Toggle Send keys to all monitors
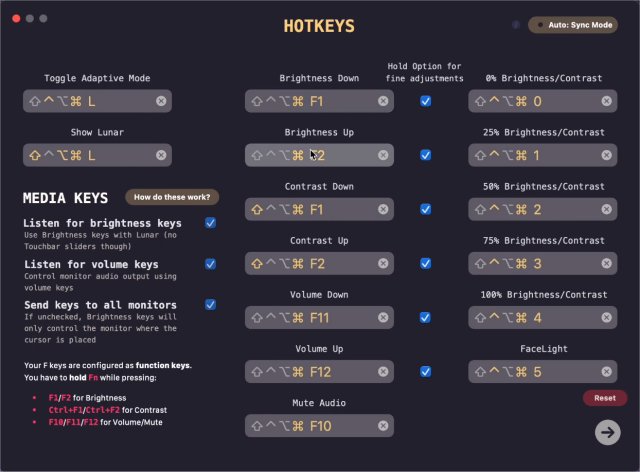Image resolution: width=640 pixels, height=472 pixels. [x=210, y=304]
